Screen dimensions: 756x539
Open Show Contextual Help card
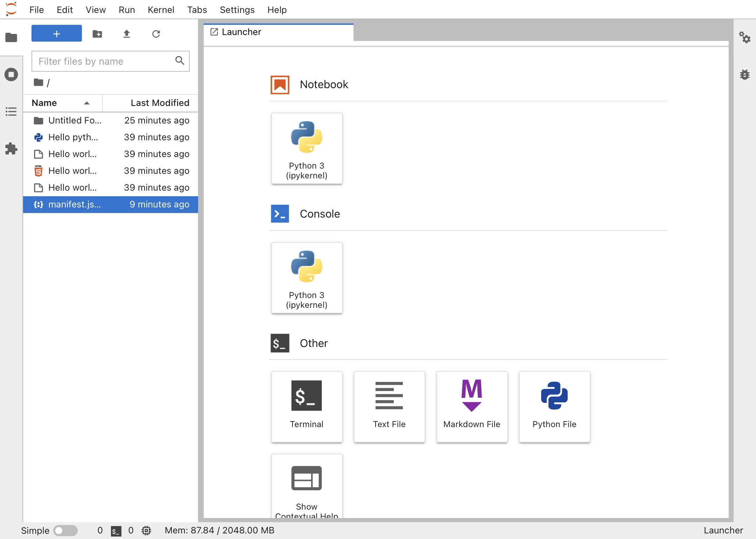307,486
